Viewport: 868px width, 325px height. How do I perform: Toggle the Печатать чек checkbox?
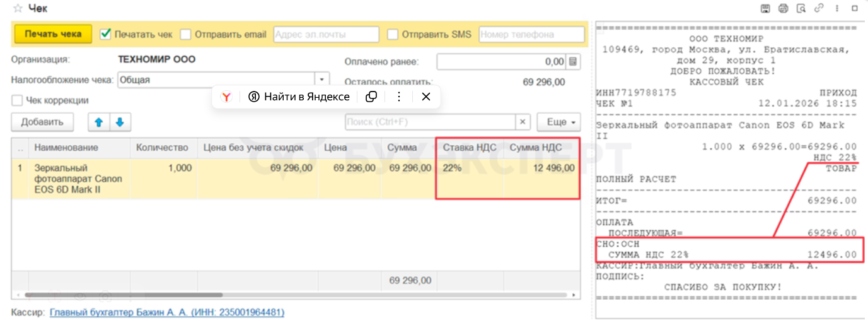click(x=106, y=34)
